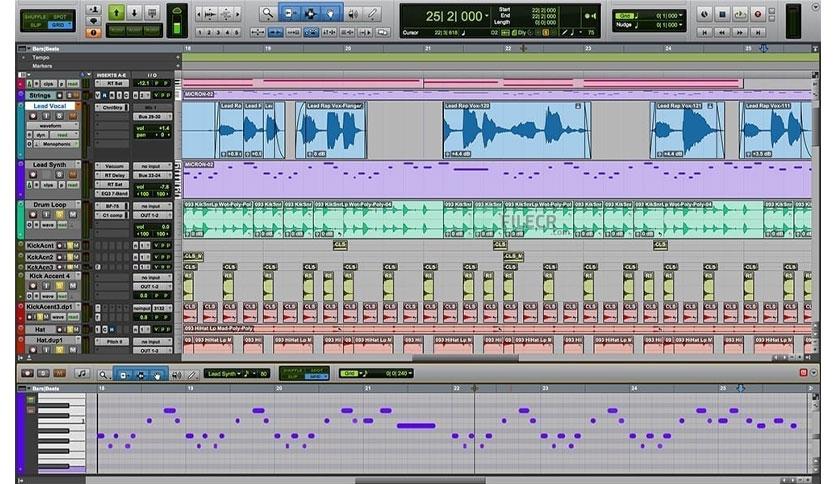Select the Strings track name
This screenshot has width=836, height=484.
pos(40,95)
